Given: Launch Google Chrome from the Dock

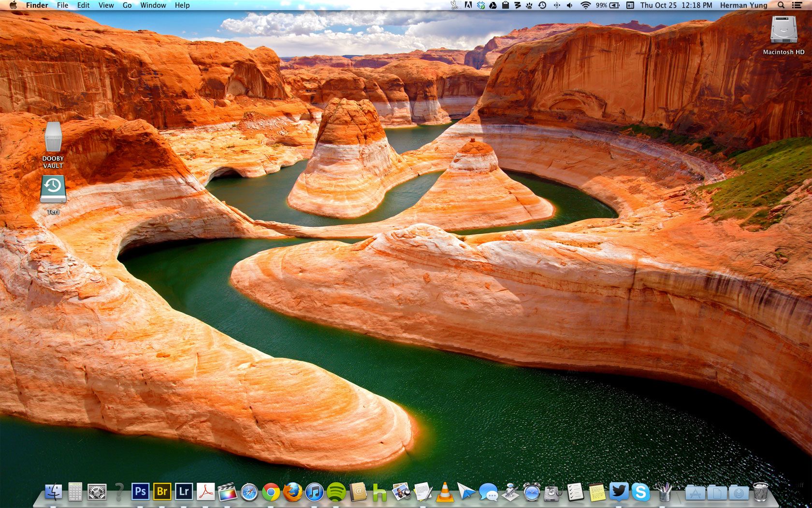Looking at the screenshot, I should click(x=271, y=492).
